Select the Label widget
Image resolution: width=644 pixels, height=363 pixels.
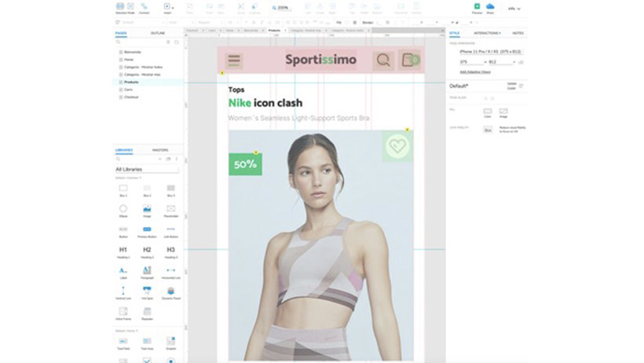point(123,273)
